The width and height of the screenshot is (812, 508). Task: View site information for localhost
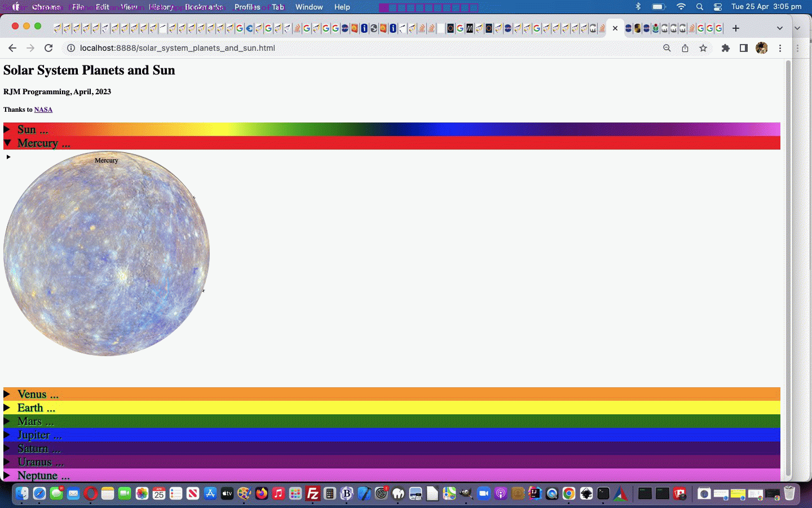click(x=71, y=48)
